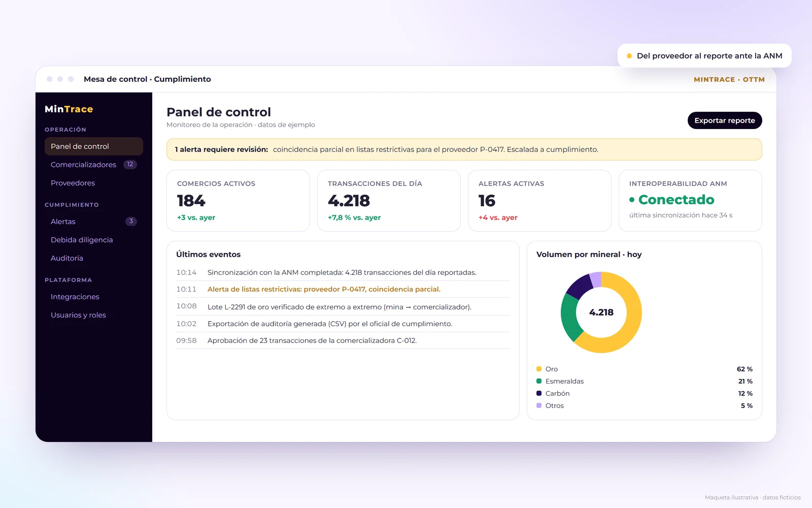Click the MINTRACE · OTTM header label
The width and height of the screenshot is (812, 508).
(x=729, y=79)
